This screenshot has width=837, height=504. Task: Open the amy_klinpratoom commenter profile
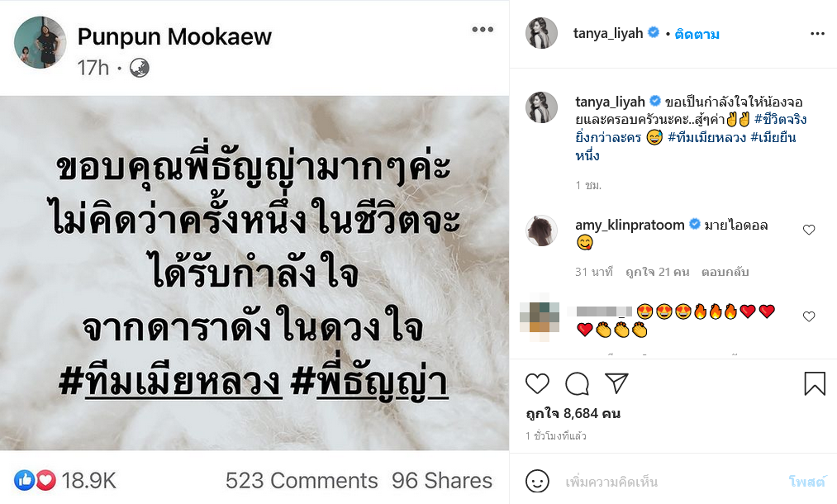(630, 225)
